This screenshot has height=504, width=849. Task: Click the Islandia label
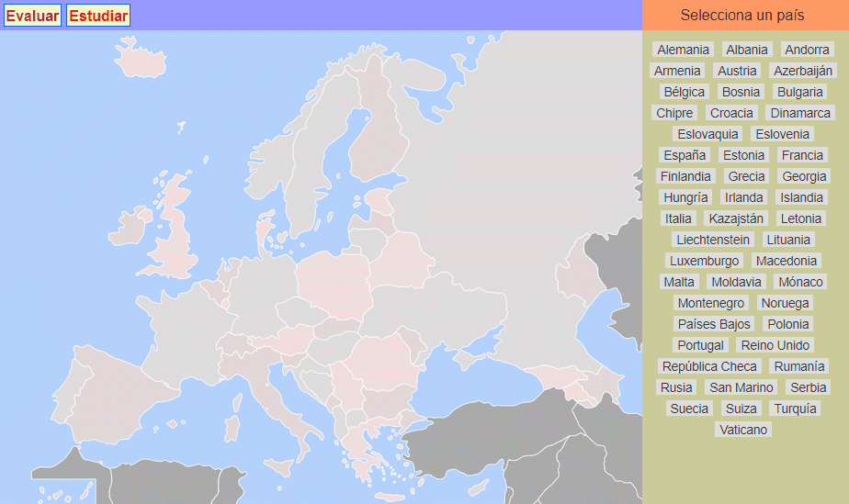pos(801,196)
